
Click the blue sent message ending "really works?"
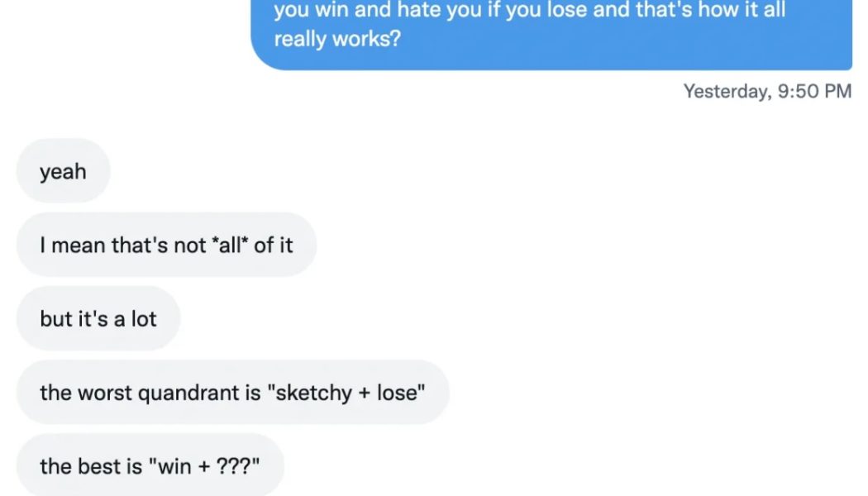(551, 35)
